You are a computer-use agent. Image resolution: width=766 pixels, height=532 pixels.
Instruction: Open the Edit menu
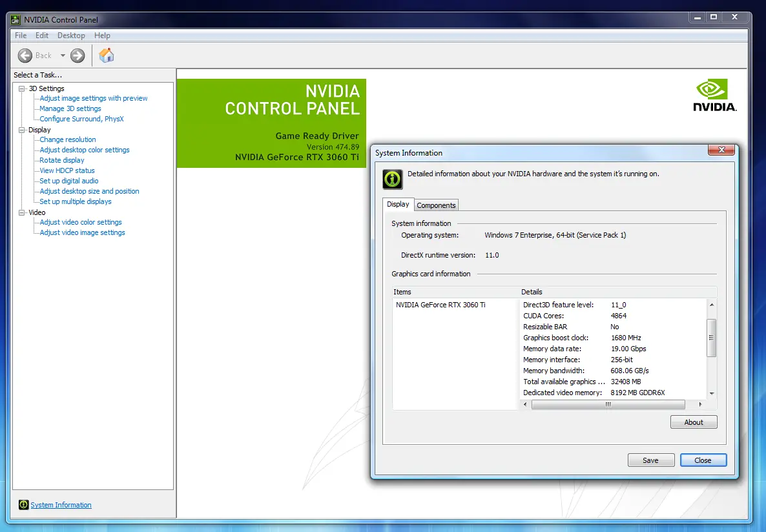[x=41, y=35]
